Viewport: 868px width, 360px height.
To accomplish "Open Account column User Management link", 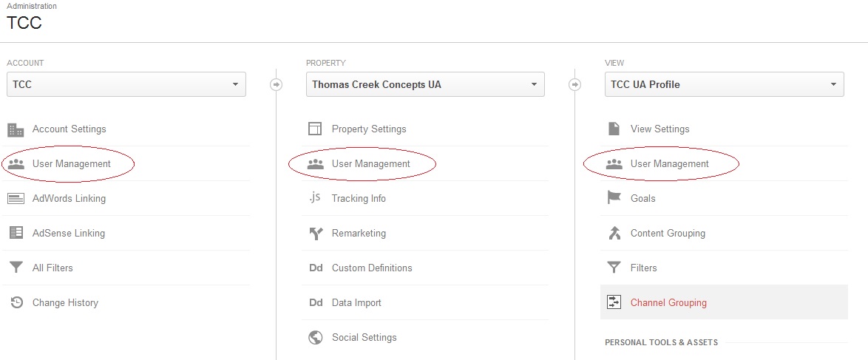I will [x=72, y=164].
